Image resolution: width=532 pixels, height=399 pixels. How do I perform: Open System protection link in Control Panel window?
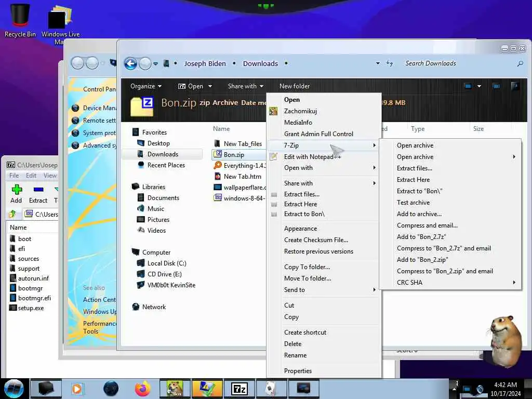point(100,133)
